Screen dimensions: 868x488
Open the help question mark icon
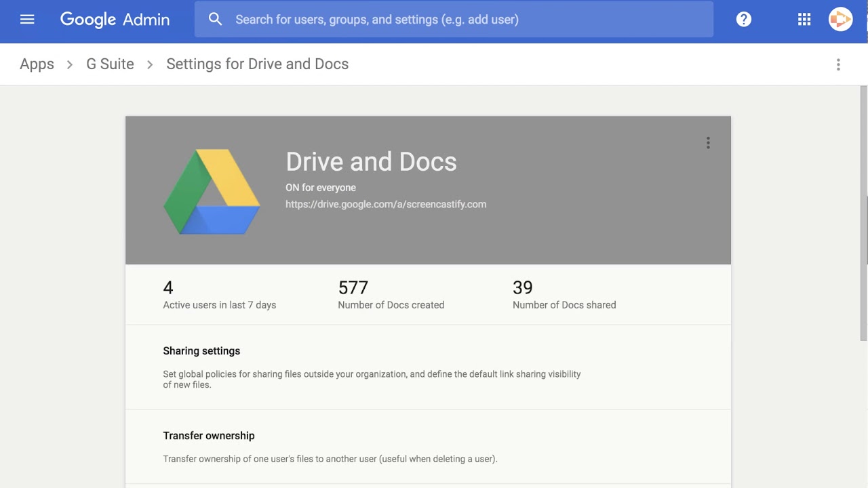click(x=744, y=20)
